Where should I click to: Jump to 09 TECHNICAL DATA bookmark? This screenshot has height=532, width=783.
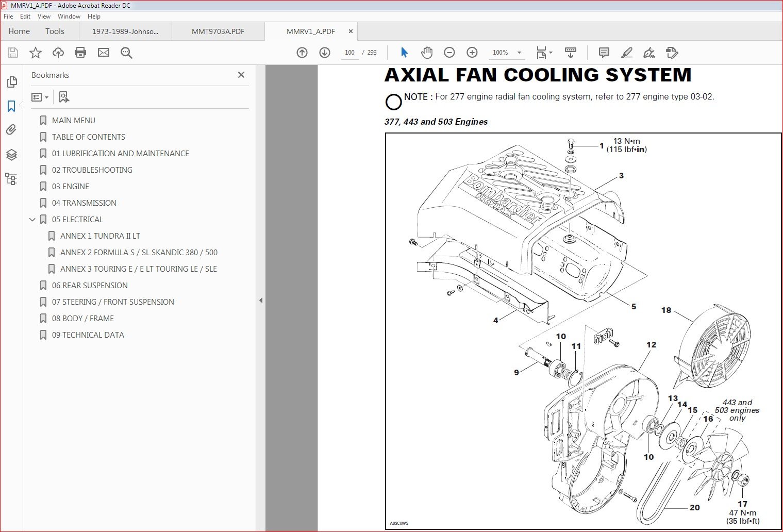click(x=88, y=335)
